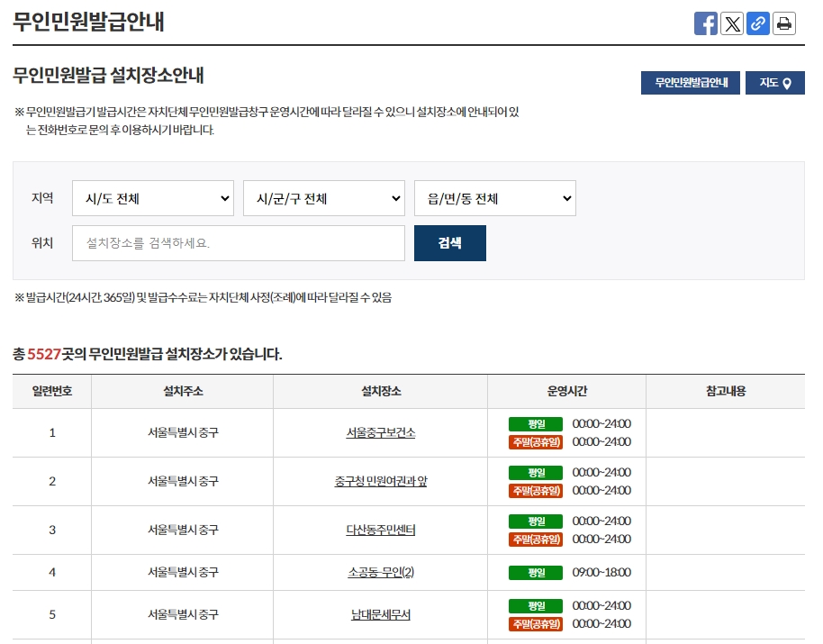The height and width of the screenshot is (644, 823).
Task: Switch to the 지도 map view
Action: (x=774, y=82)
